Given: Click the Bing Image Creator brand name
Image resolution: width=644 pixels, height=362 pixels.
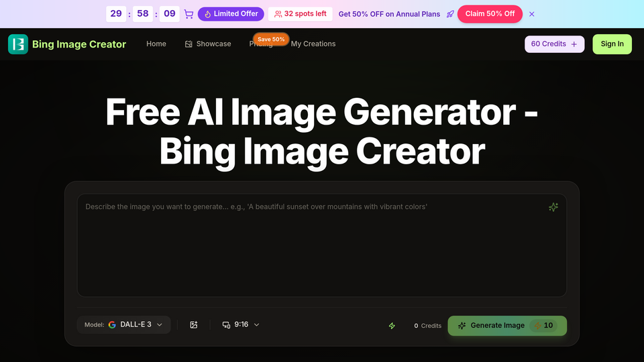Looking at the screenshot, I should (x=79, y=44).
